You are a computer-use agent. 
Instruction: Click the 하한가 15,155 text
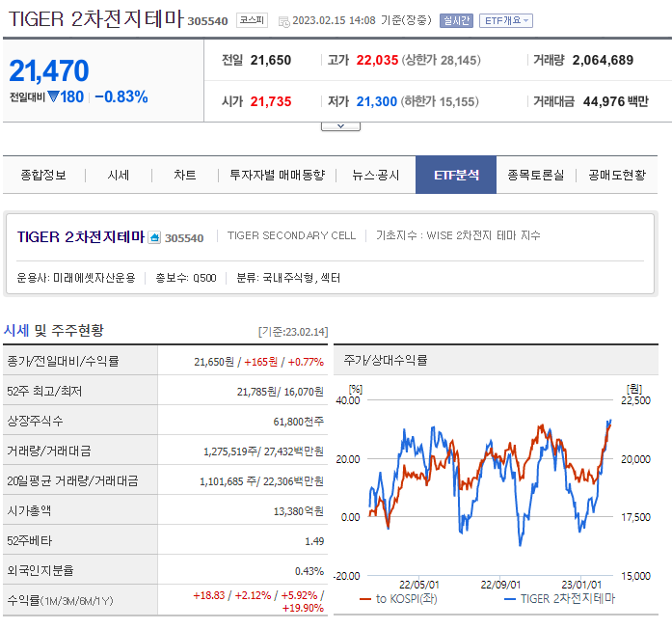tap(440, 101)
